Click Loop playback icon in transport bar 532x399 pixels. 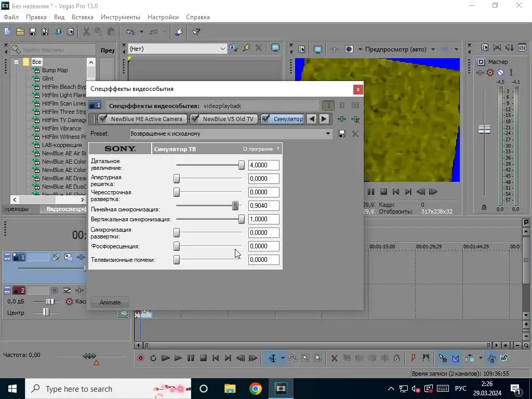coord(153,358)
